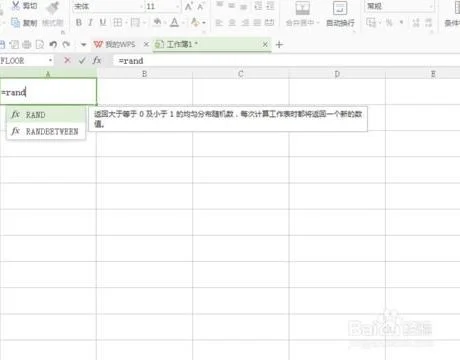Click the decrease decimal places icon
Image resolution: width=460 pixels, height=360 pixels.
click(428, 23)
